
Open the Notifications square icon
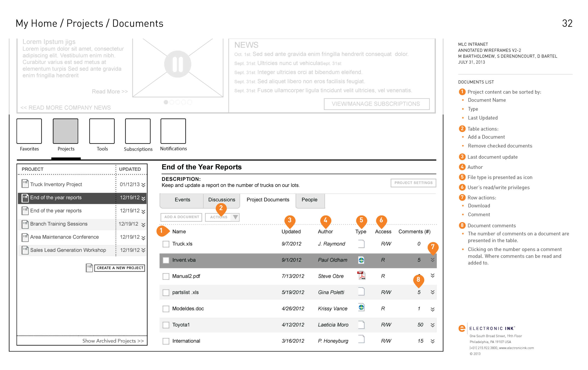point(173,131)
